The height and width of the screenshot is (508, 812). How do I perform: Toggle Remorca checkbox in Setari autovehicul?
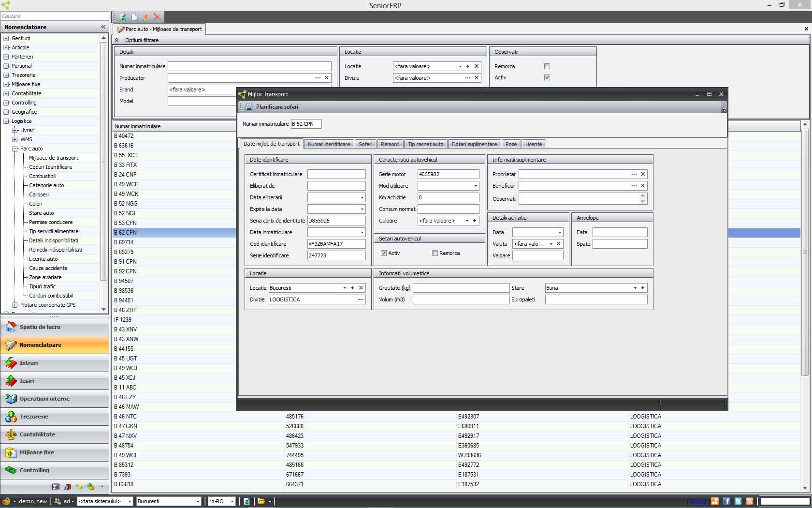[435, 253]
